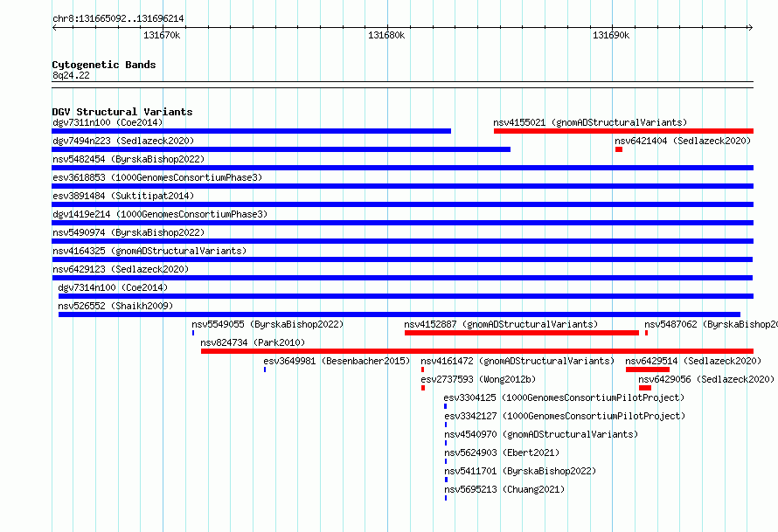This screenshot has height=532, width=778.
Task: Select nsv6421404 (Sedlazeck2020) label
Action: [x=683, y=141]
